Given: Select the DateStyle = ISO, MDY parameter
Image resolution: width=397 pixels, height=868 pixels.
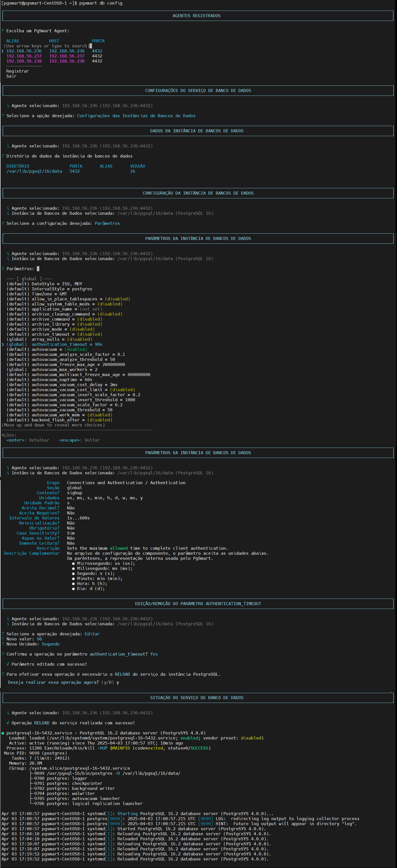Looking at the screenshot, I should click(x=44, y=284).
